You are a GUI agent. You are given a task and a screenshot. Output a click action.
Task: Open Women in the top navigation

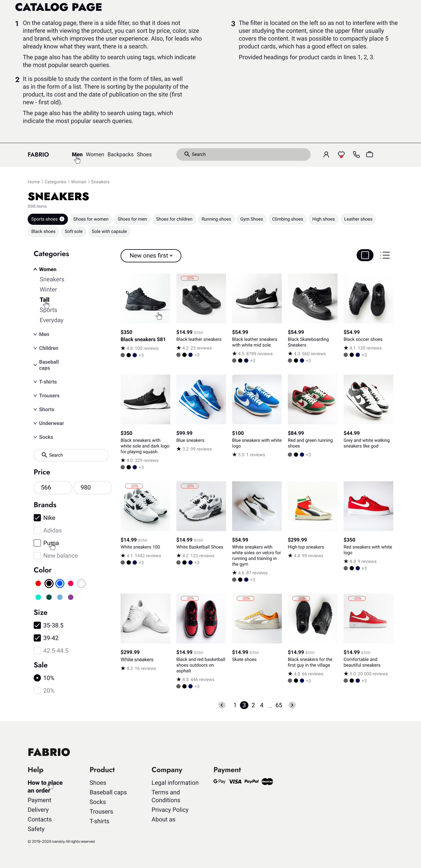tap(95, 154)
